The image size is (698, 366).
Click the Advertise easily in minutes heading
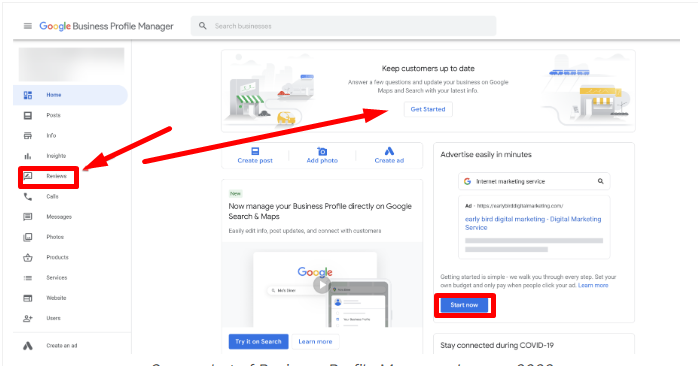tap(486, 155)
